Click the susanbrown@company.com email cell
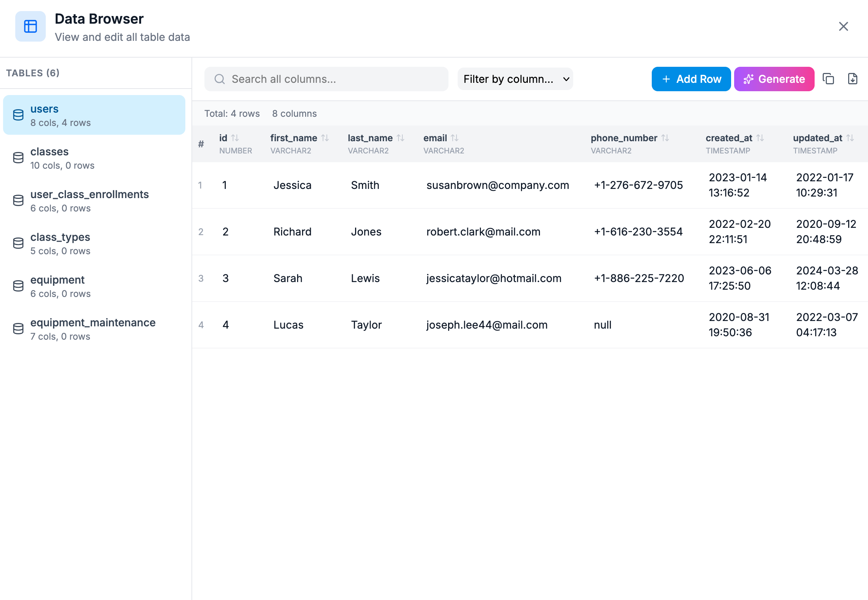The height and width of the screenshot is (600, 868). 497,185
